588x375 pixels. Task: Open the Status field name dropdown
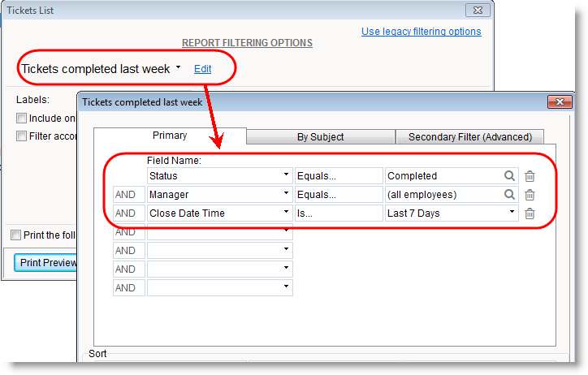point(286,176)
